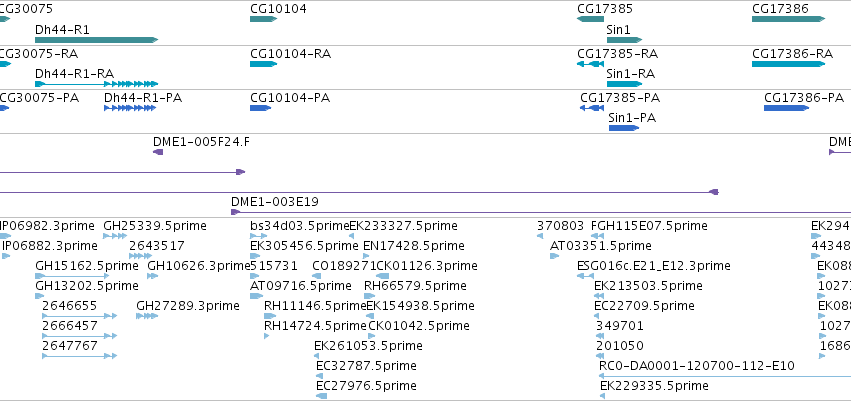Click the EC27976.5prime EST glyph
Screen dimensions: 851x401
pyautogui.click(x=321, y=396)
